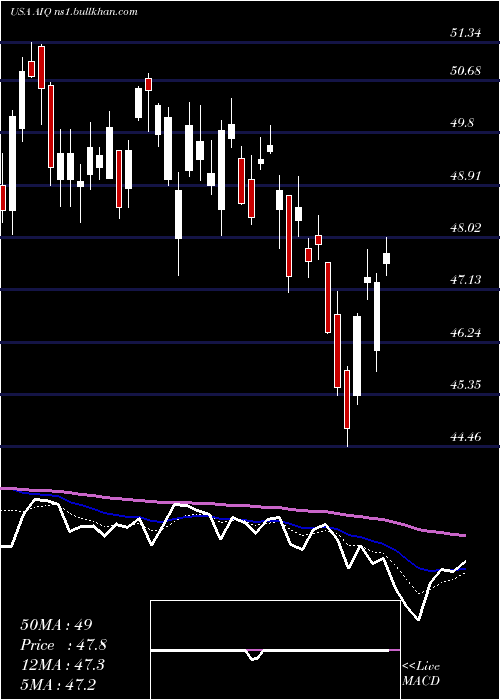Image resolution: width=500 pixels, height=700 pixels.
Task: Click the 48.91 price level label
Action: (466, 176)
